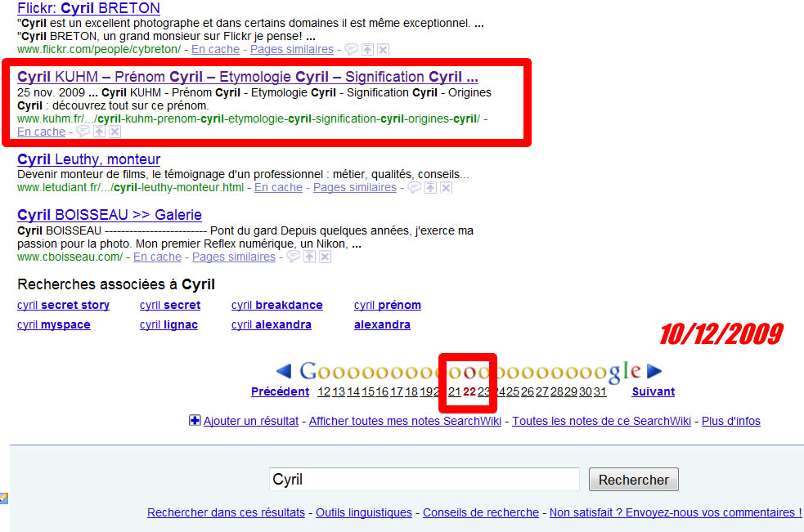This screenshot has height=532, width=804.
Task: Click the blue previous-page arrow
Action: click(x=284, y=370)
